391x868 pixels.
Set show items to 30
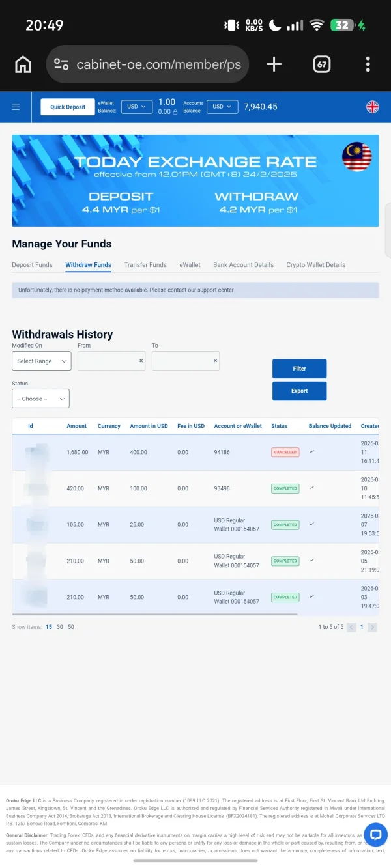[x=60, y=627]
